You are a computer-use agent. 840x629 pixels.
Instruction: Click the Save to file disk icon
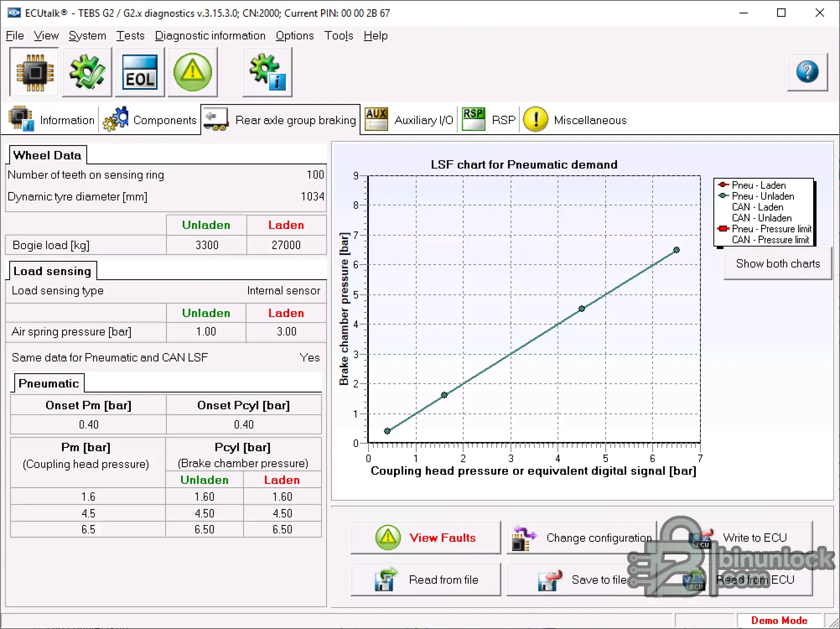coord(550,580)
